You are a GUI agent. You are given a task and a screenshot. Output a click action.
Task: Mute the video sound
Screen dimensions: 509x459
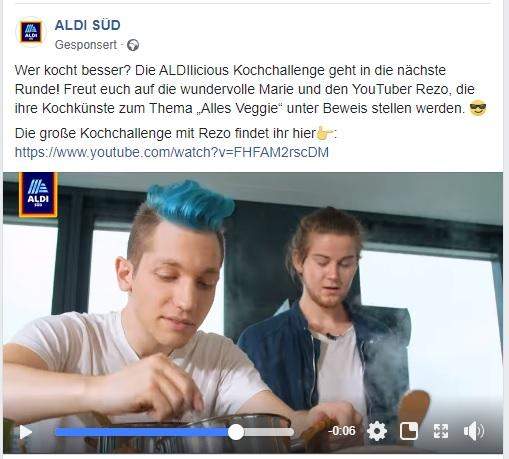(474, 431)
